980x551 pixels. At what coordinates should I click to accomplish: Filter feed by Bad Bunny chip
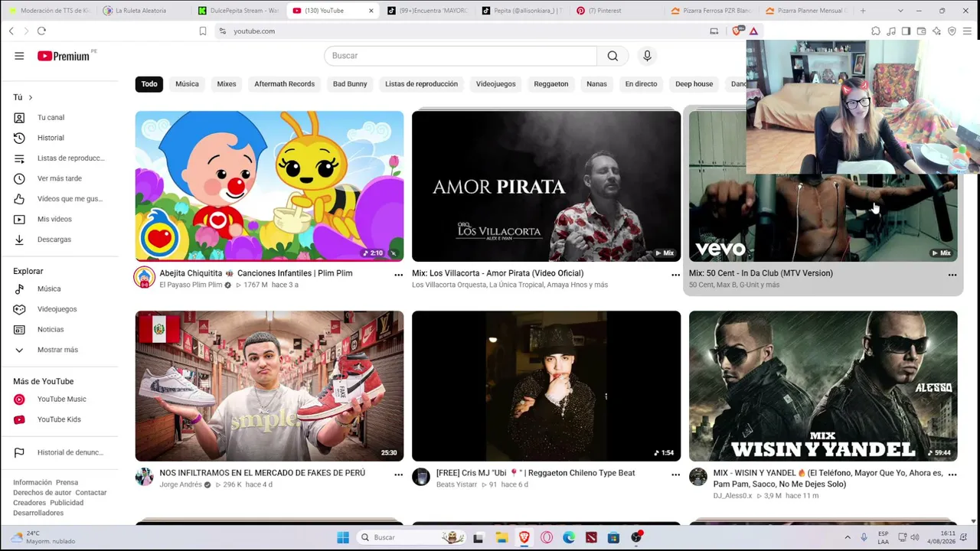pyautogui.click(x=350, y=84)
